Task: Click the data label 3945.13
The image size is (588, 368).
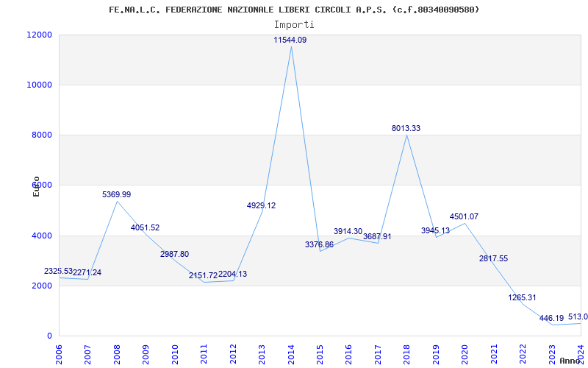Action: (x=435, y=230)
